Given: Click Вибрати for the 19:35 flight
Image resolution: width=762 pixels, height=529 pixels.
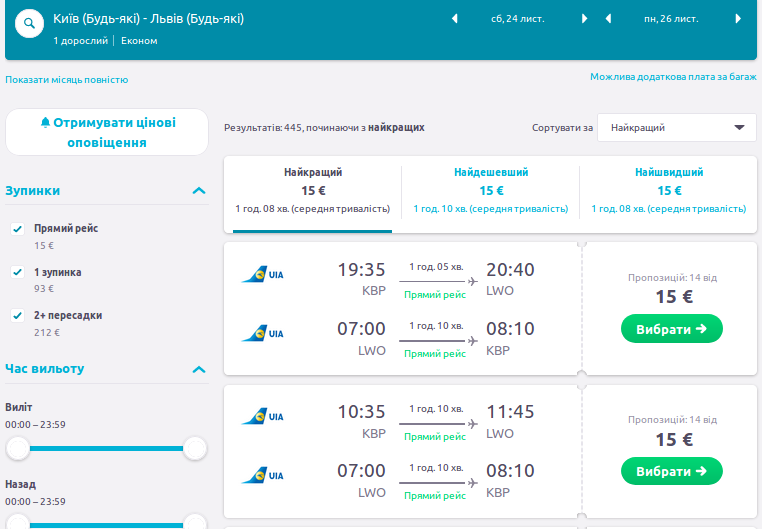Looking at the screenshot, I should coord(671,328).
